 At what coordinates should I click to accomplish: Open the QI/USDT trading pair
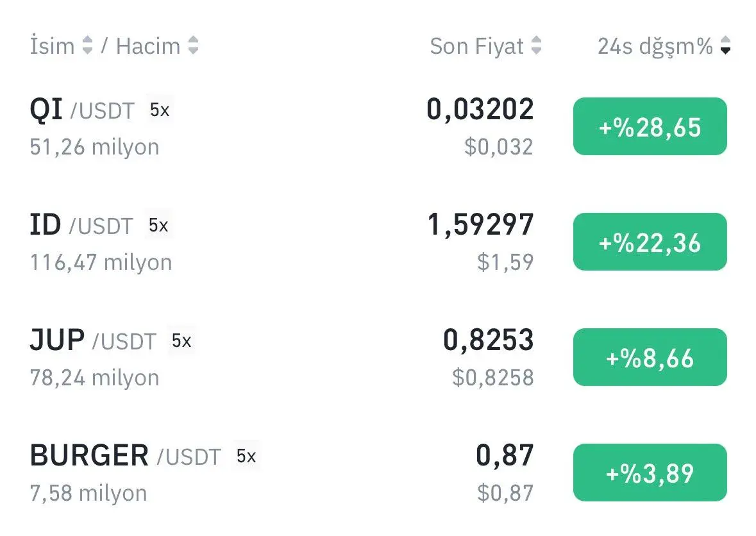282,127
